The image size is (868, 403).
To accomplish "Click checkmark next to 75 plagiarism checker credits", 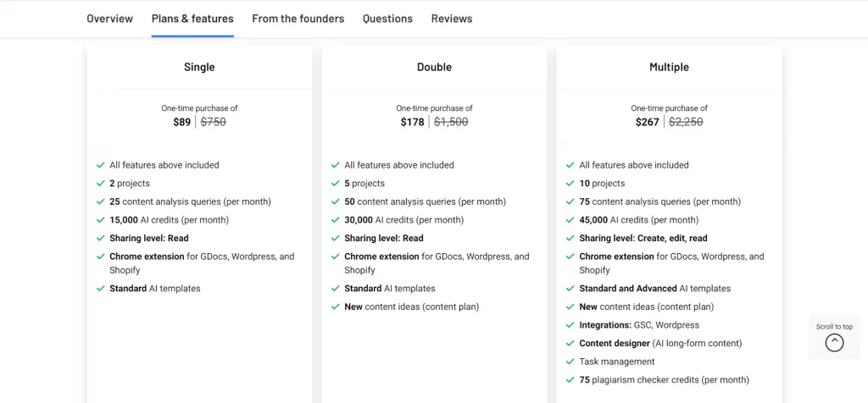I will tap(570, 380).
